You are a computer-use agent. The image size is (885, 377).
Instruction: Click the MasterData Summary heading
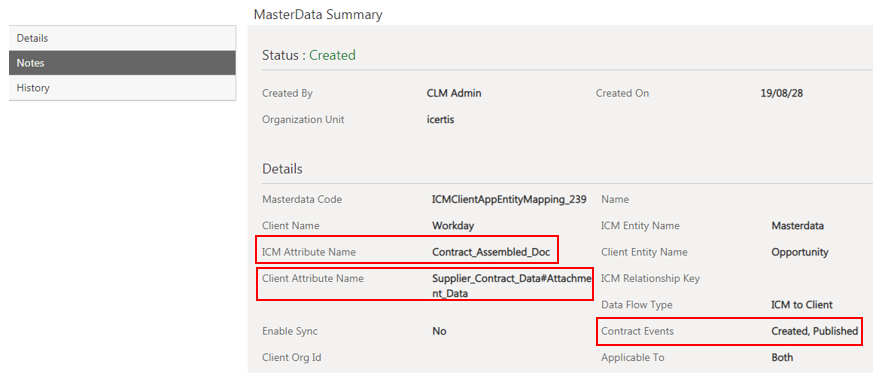coord(318,14)
